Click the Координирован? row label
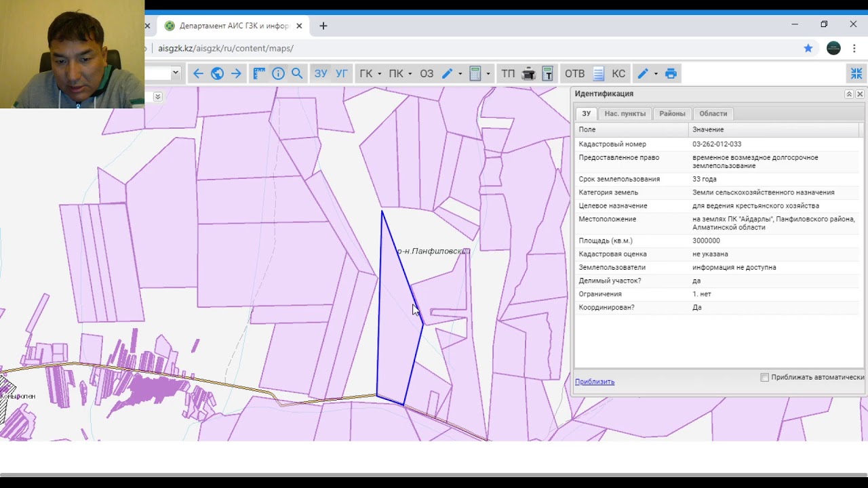The height and width of the screenshot is (488, 868). [606, 308]
